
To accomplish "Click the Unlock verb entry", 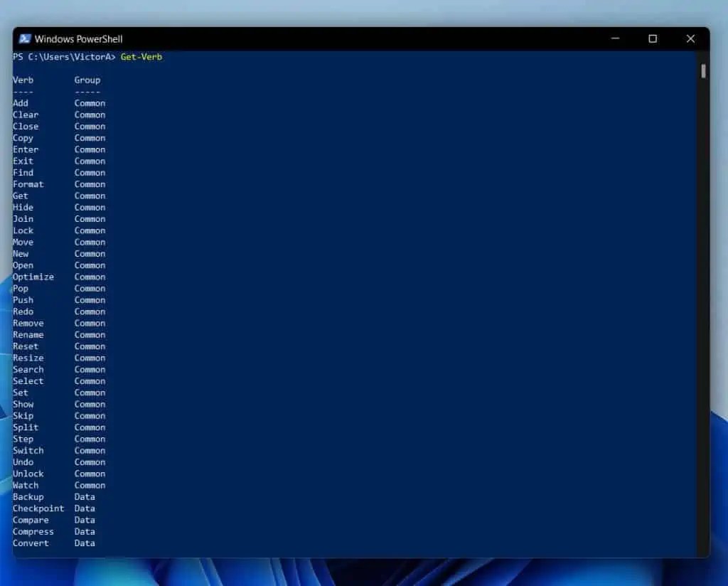I will (x=28, y=474).
